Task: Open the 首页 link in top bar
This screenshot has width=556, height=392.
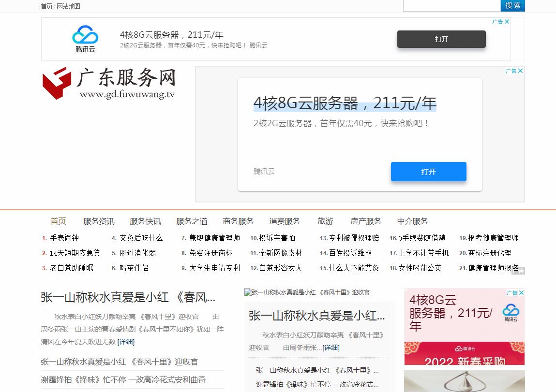Action: click(46, 6)
